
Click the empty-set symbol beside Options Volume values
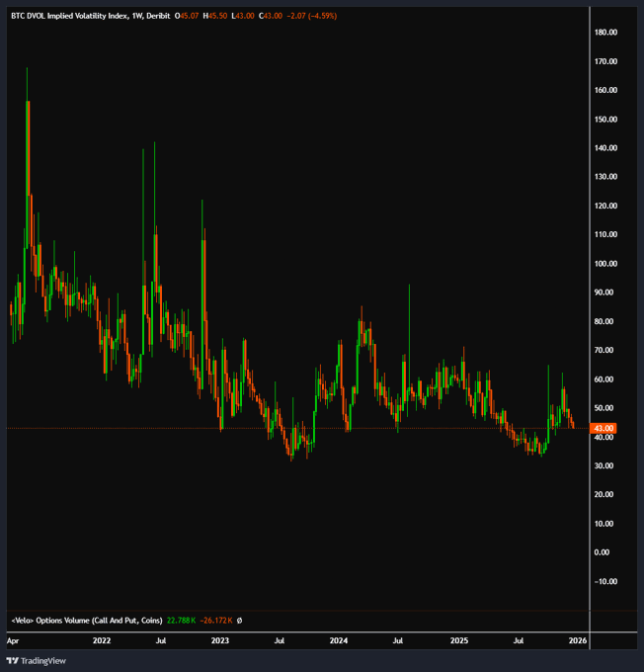pyautogui.click(x=241, y=620)
